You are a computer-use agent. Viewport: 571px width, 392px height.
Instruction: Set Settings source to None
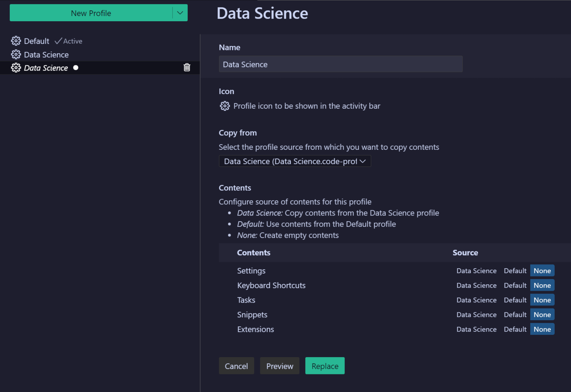(x=542, y=271)
